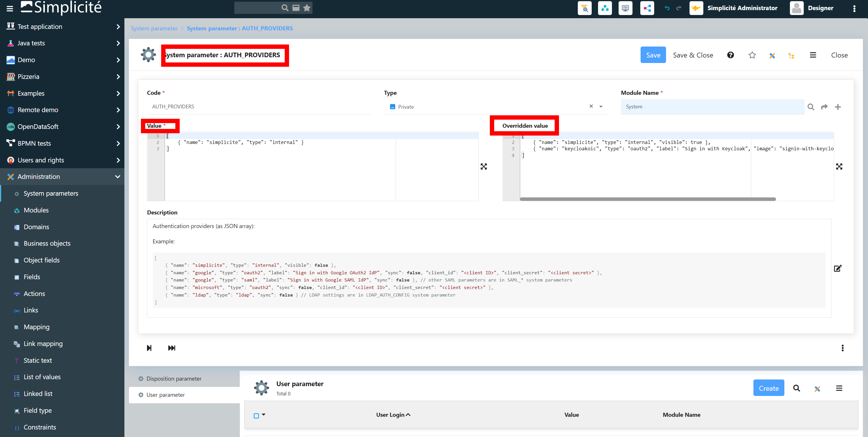The image size is (868, 437).
Task: Search in User parameter list
Action: pos(797,388)
